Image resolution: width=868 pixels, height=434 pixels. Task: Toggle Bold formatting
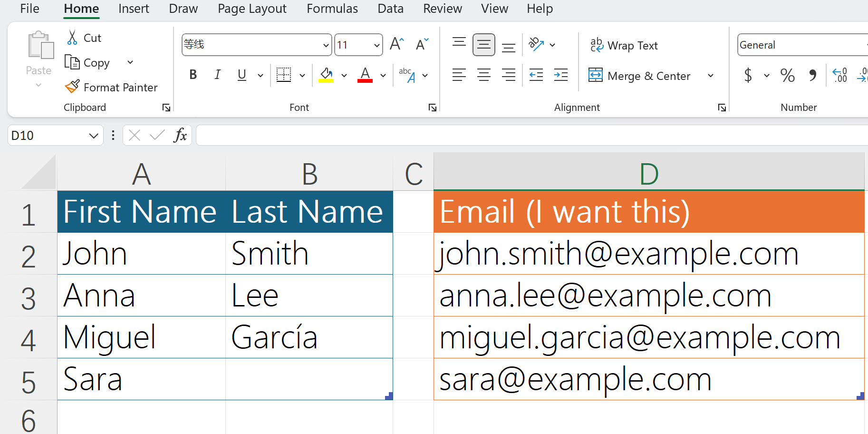(193, 75)
